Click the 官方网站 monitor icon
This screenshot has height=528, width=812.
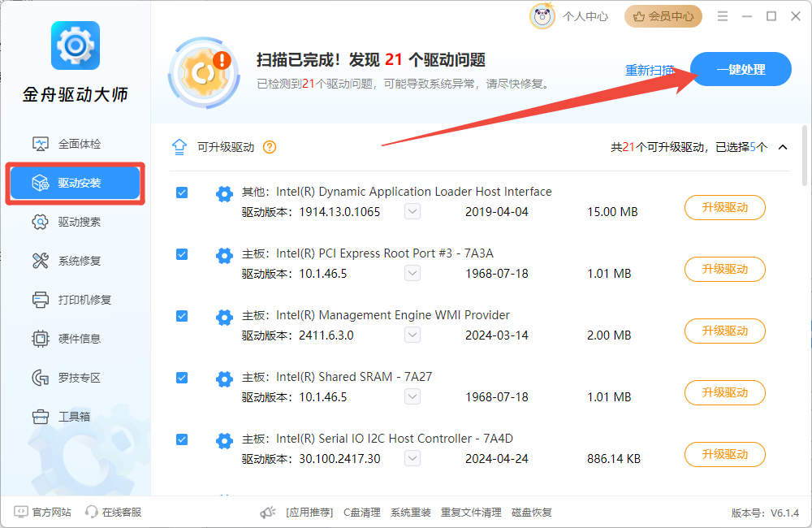21,512
